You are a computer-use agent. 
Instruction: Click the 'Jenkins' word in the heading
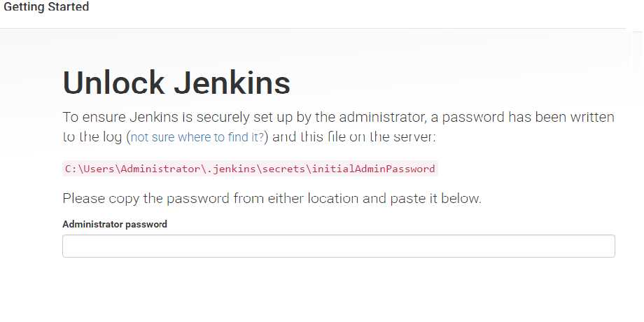tap(232, 83)
